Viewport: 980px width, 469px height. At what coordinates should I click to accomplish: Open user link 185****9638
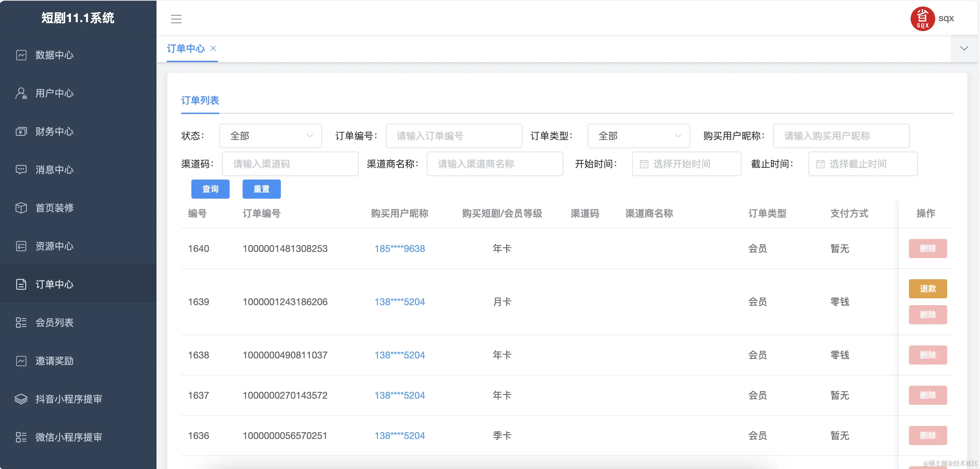pos(399,248)
